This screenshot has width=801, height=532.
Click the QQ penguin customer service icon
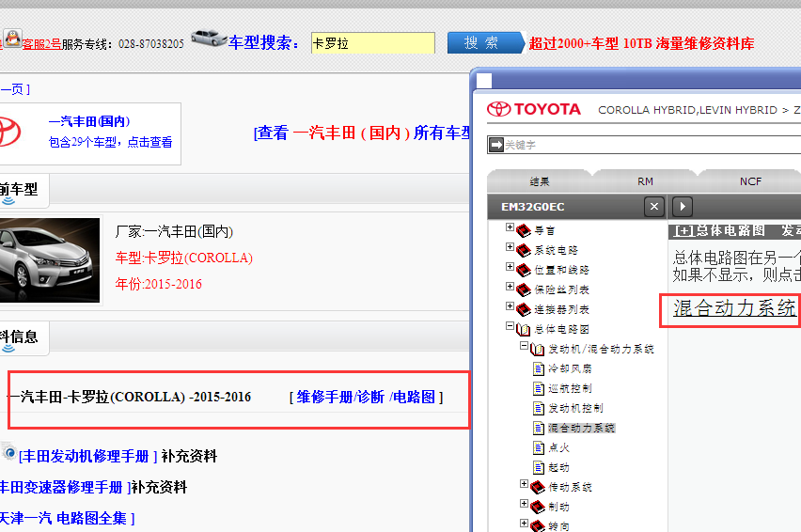coord(12,39)
